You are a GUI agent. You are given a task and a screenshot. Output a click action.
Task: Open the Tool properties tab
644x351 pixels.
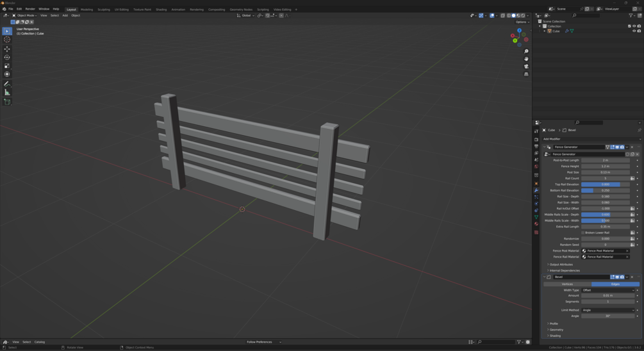(536, 131)
